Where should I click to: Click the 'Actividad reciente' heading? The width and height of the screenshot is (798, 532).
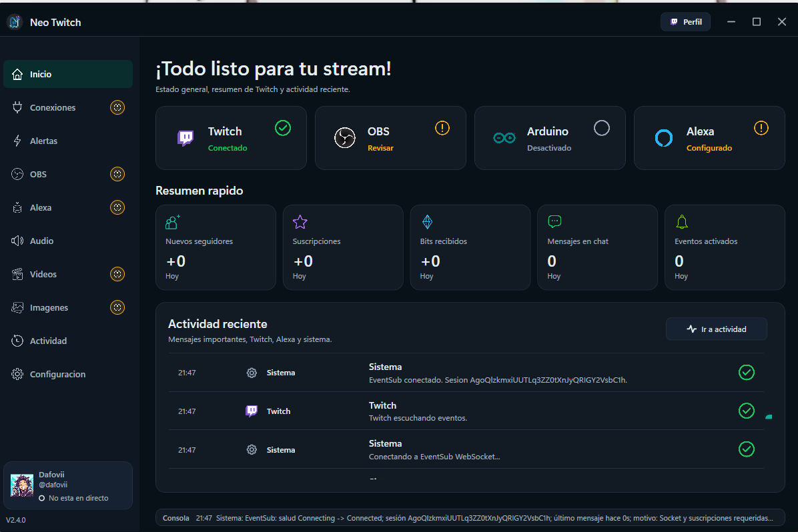pos(218,324)
